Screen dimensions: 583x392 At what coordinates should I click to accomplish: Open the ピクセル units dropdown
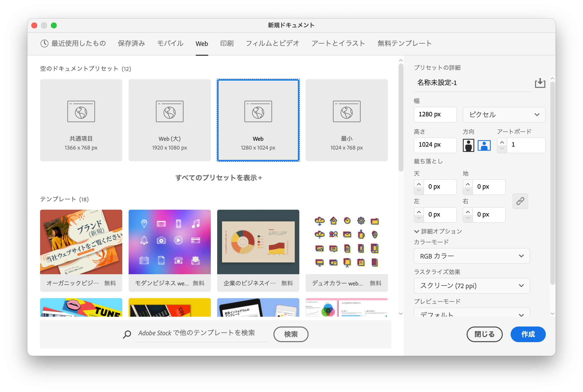504,115
